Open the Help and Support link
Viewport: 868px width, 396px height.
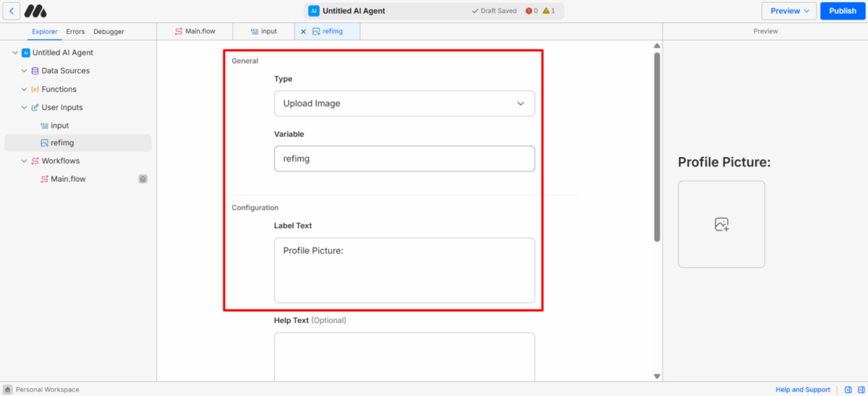pos(802,389)
